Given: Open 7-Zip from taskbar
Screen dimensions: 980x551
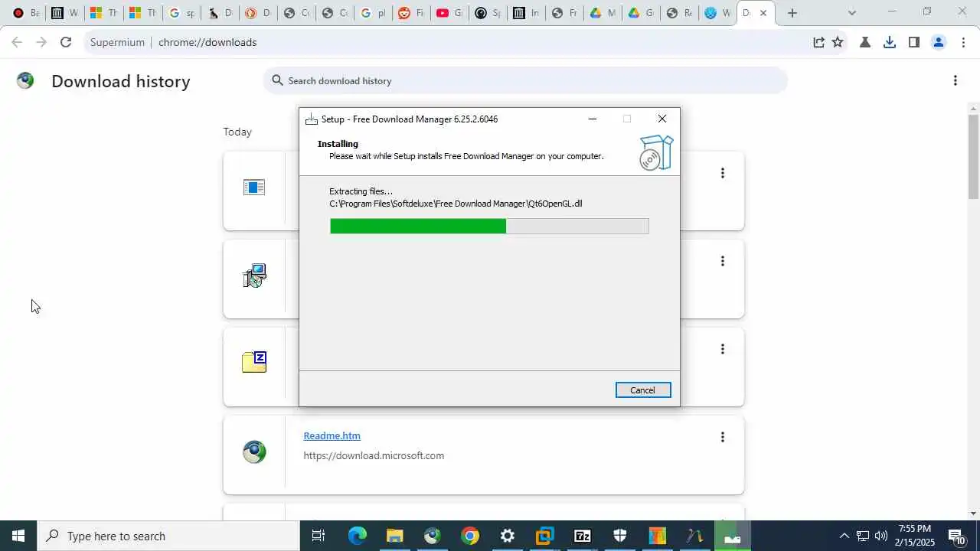Looking at the screenshot, I should [x=583, y=536].
